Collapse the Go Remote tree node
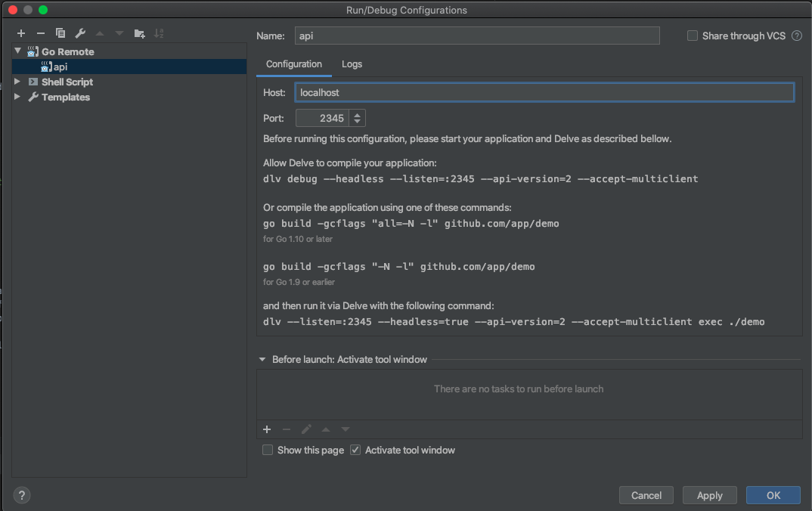The width and height of the screenshot is (812, 511). pos(18,51)
